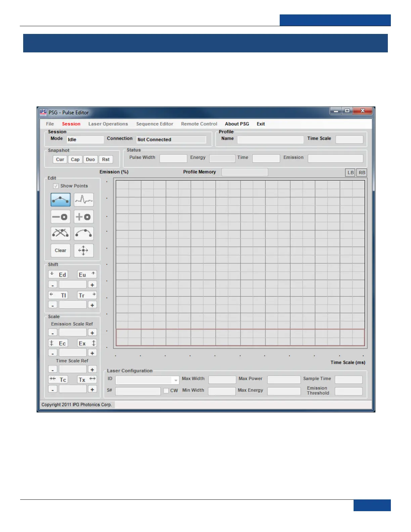Click the RB button above the graph
The height and width of the screenshot is (532, 411).
click(x=362, y=173)
